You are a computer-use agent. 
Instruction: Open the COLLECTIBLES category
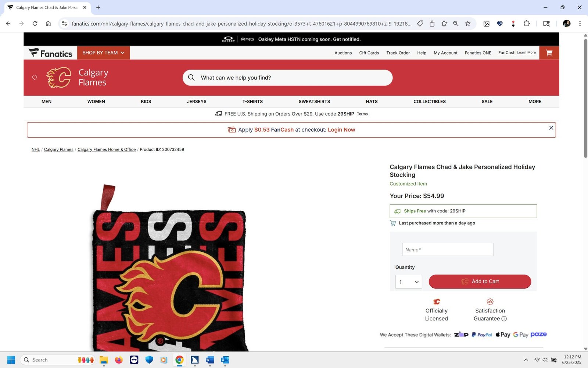[430, 102]
